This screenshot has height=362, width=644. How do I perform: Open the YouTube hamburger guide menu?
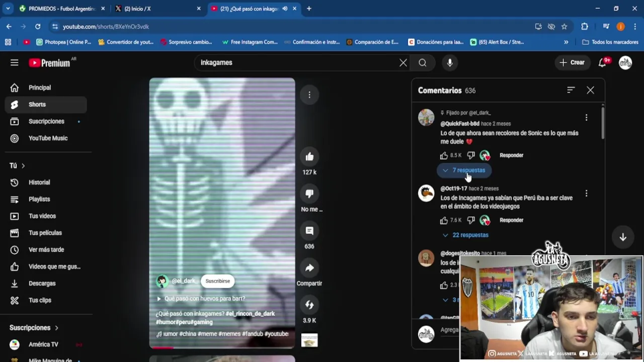[x=14, y=62]
